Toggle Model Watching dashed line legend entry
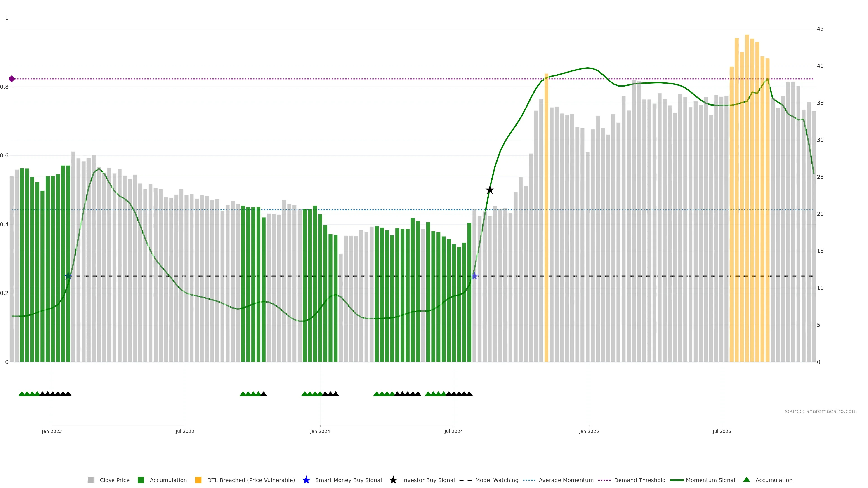Screen dimensions: 868x488 [x=496, y=480]
